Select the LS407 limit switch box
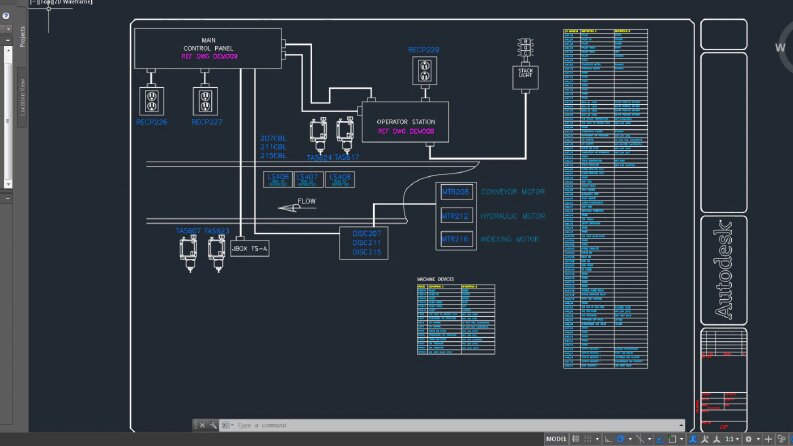The width and height of the screenshot is (793, 446). click(x=307, y=180)
